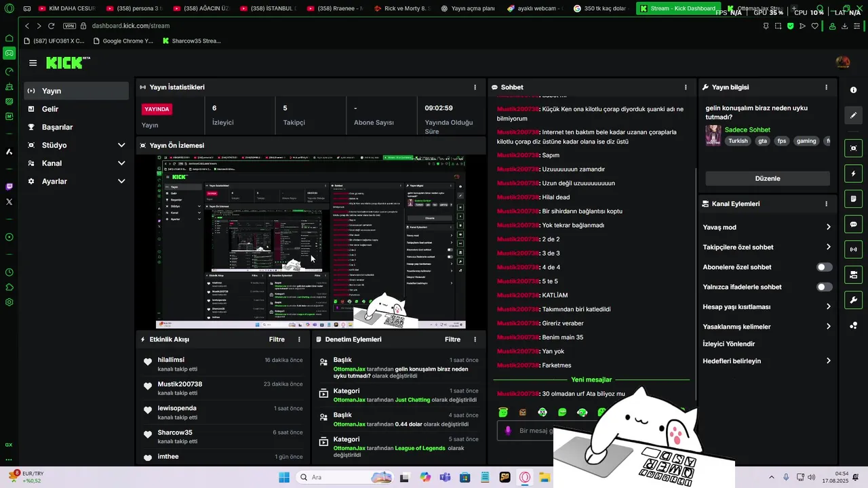This screenshot has height=488, width=868.
Task: Open Yayın bilgisi panel three-dot menu
Action: pyautogui.click(x=826, y=87)
